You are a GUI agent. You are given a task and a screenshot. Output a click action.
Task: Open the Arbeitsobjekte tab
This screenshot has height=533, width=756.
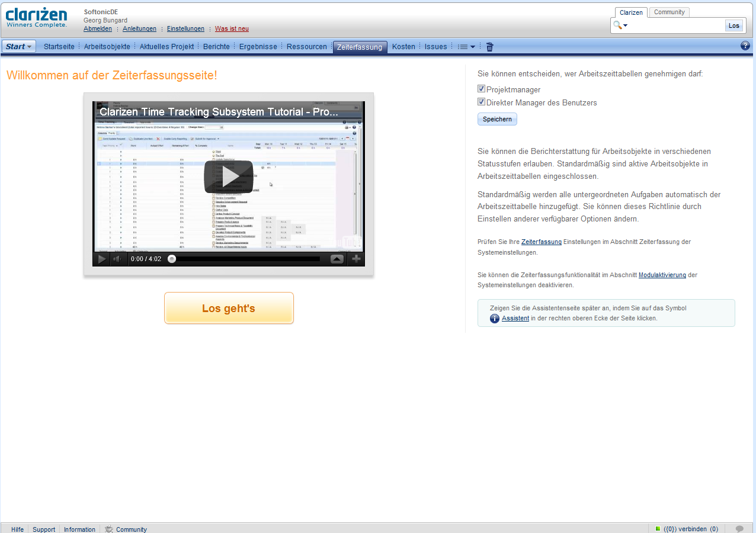click(107, 46)
